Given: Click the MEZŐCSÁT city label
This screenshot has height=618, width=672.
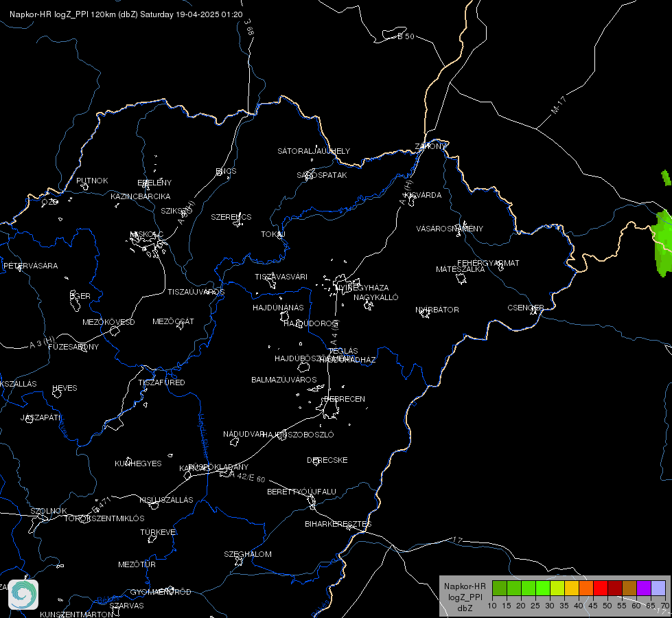Looking at the screenshot, I should coord(173,321).
